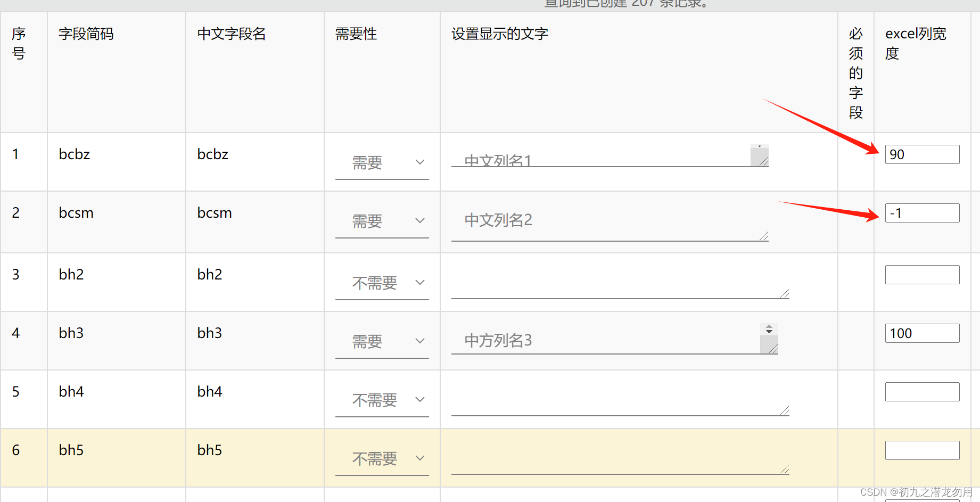Click the resize grip of bh5 text area
The height and width of the screenshot is (502, 980).
coord(785,470)
